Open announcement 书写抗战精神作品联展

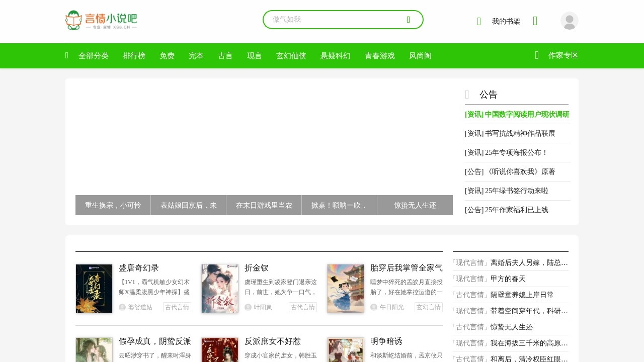(510, 133)
